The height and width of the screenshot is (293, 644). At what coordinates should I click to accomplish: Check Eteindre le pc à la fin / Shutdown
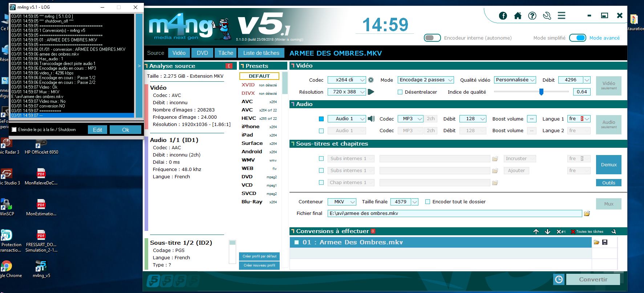pos(14,130)
